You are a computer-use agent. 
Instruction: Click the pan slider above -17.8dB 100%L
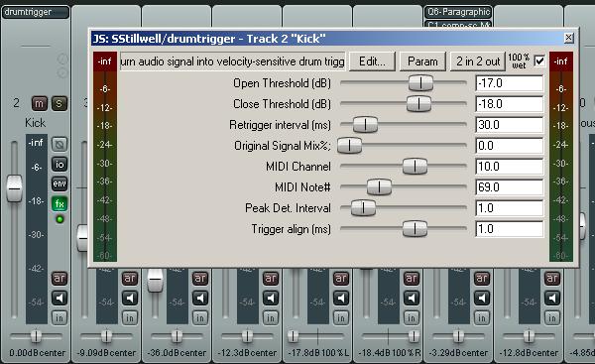click(x=318, y=336)
